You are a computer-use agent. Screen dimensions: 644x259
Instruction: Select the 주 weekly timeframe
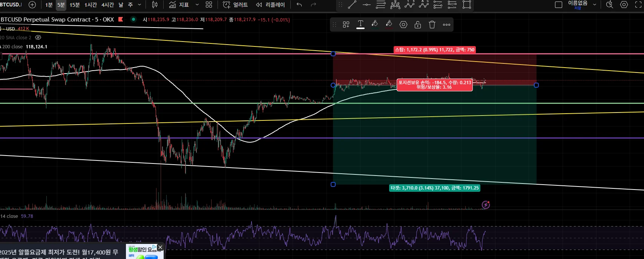(x=130, y=5)
